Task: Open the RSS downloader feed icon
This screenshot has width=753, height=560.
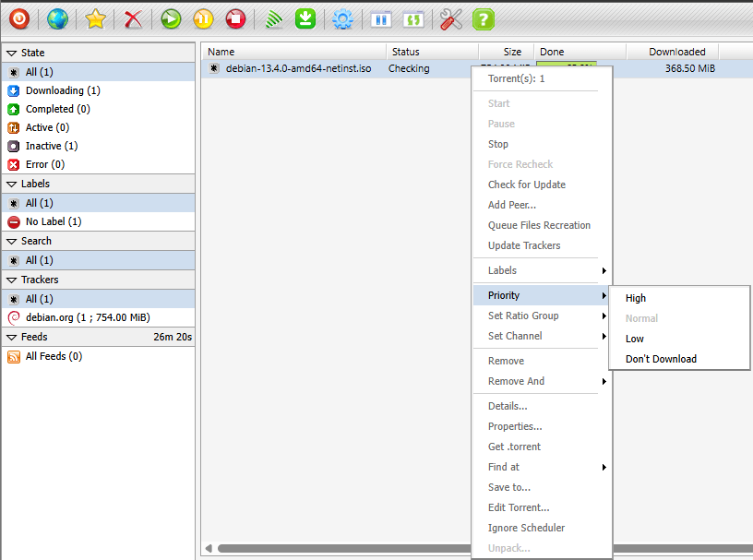Action: (x=273, y=19)
